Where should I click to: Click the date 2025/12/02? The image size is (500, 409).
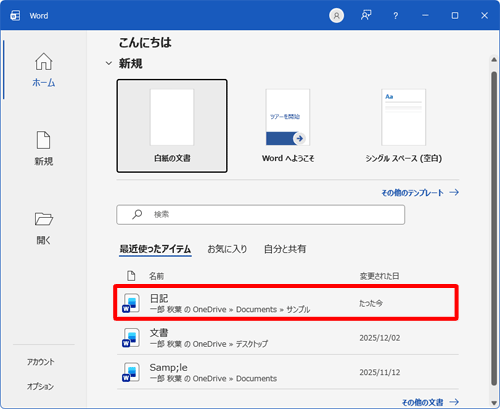(380, 338)
